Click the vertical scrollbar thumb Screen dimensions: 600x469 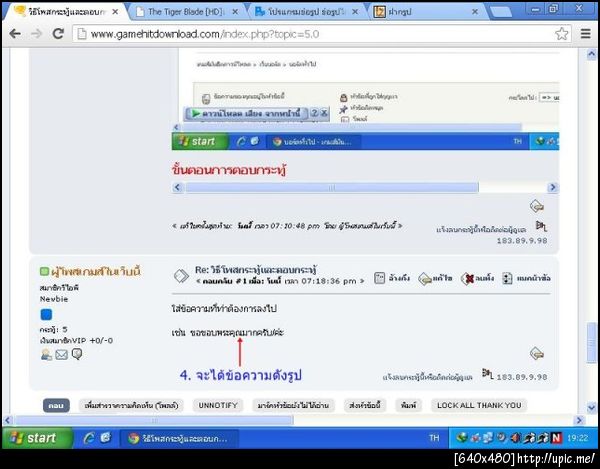click(x=591, y=342)
